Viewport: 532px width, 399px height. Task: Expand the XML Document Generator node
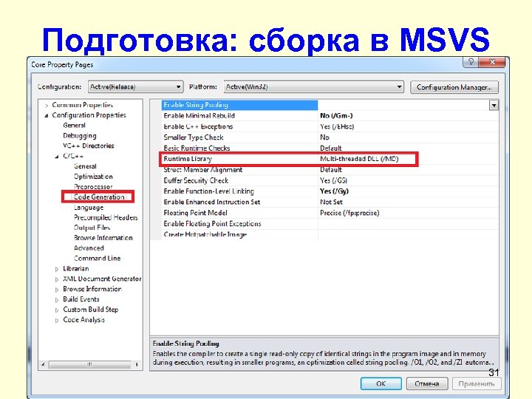pos(57,279)
